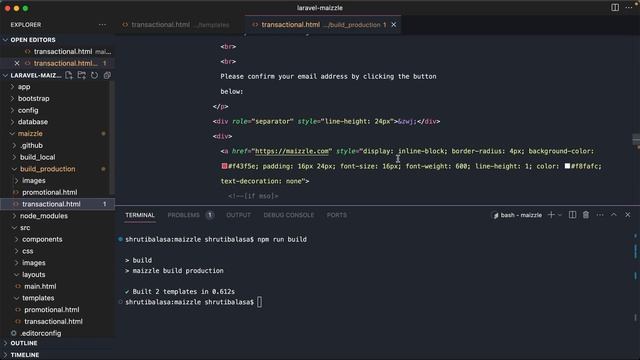Select the bash - maizzle terminal label

[x=517, y=215]
